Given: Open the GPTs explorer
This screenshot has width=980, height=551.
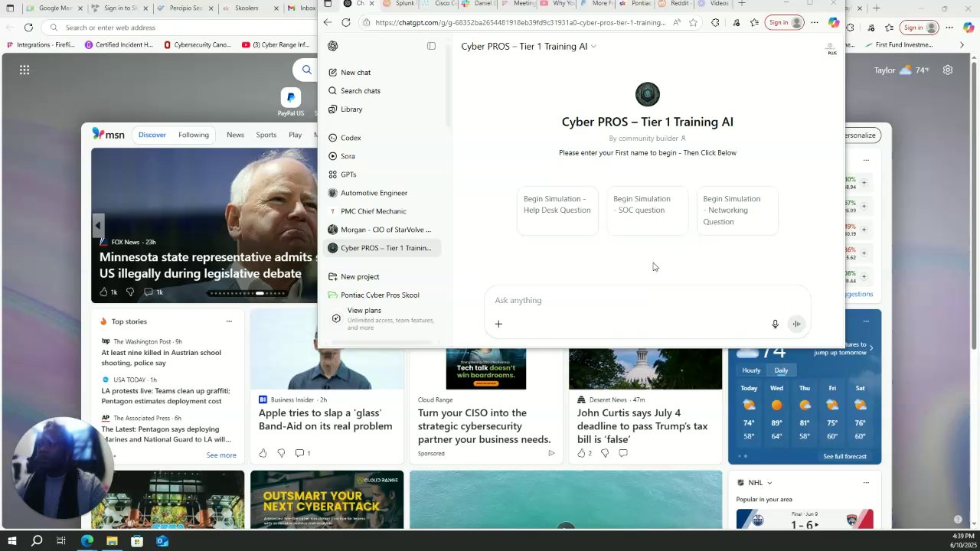Looking at the screenshot, I should click(348, 174).
